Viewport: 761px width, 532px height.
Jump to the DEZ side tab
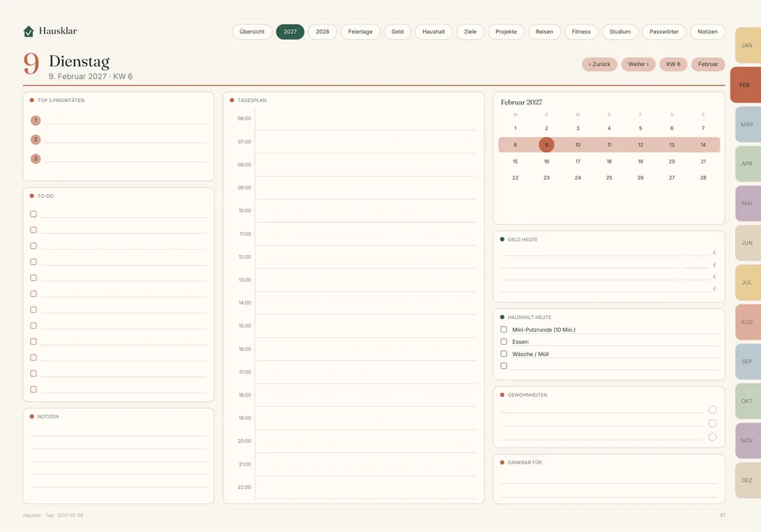point(747,480)
